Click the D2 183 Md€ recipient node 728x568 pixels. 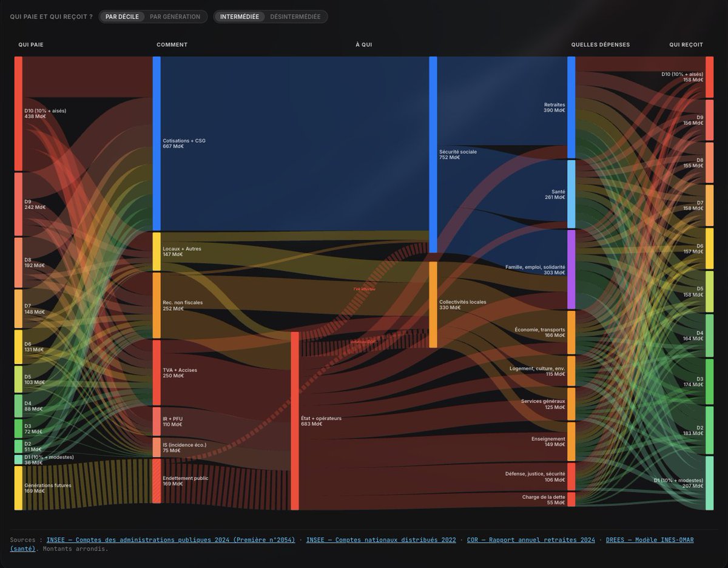pyautogui.click(x=709, y=430)
